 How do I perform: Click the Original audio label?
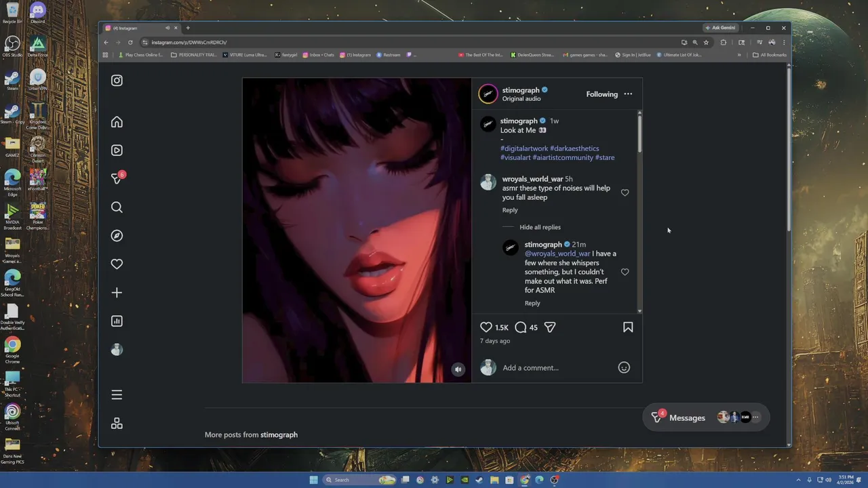521,99
